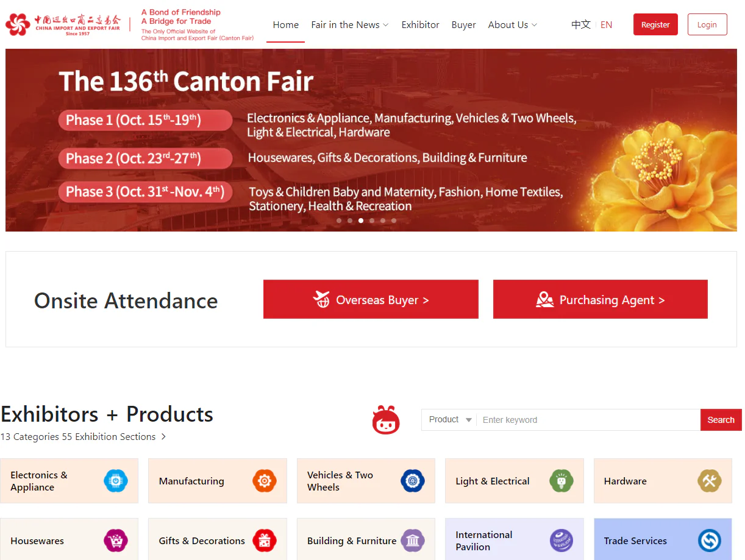Jump to the first banner carousel dot

(339, 221)
